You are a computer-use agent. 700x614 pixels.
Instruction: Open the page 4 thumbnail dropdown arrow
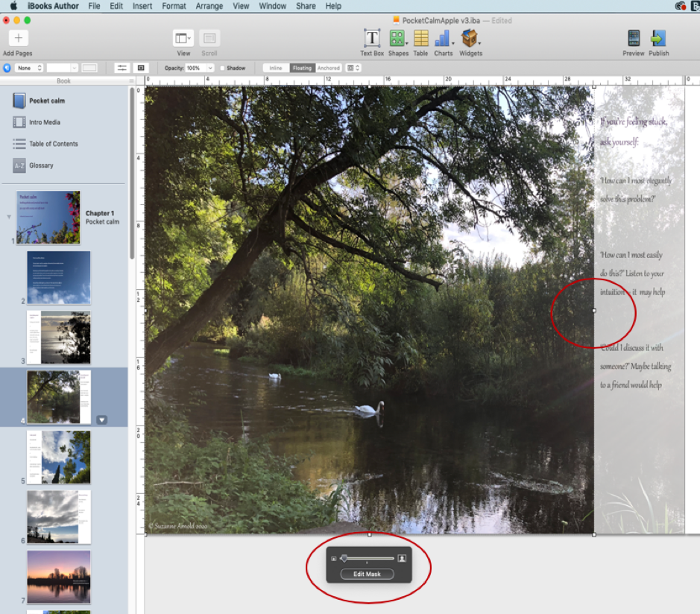102,420
